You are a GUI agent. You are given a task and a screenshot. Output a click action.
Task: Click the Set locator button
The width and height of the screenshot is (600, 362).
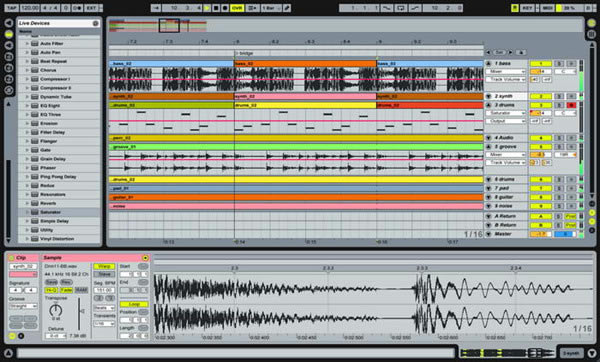point(499,52)
